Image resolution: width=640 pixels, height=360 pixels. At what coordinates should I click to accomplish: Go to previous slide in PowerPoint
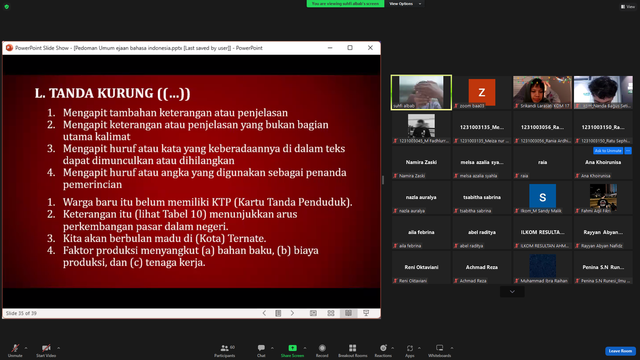(264, 313)
